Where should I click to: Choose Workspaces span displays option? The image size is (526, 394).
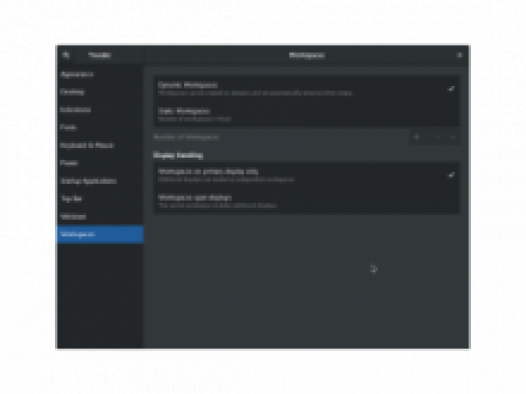(x=306, y=201)
